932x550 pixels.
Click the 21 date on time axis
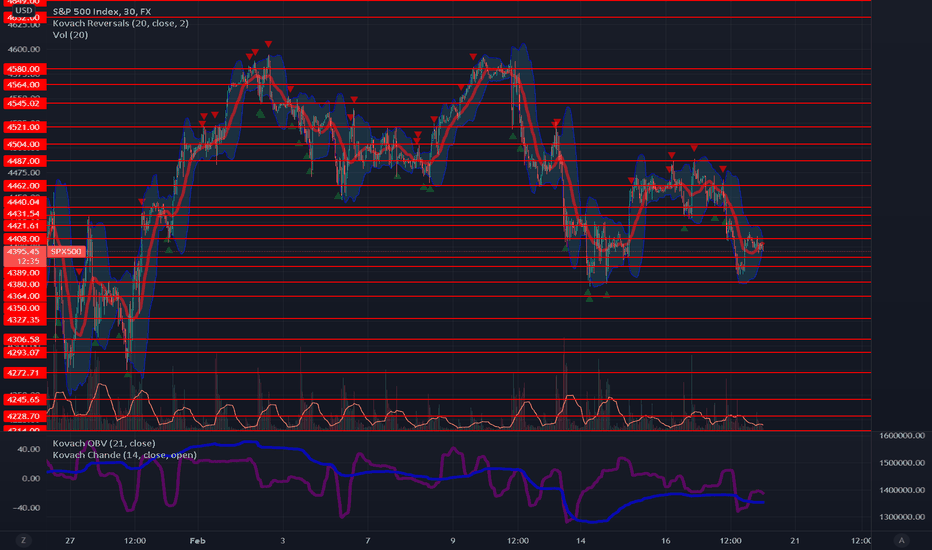[x=795, y=540]
